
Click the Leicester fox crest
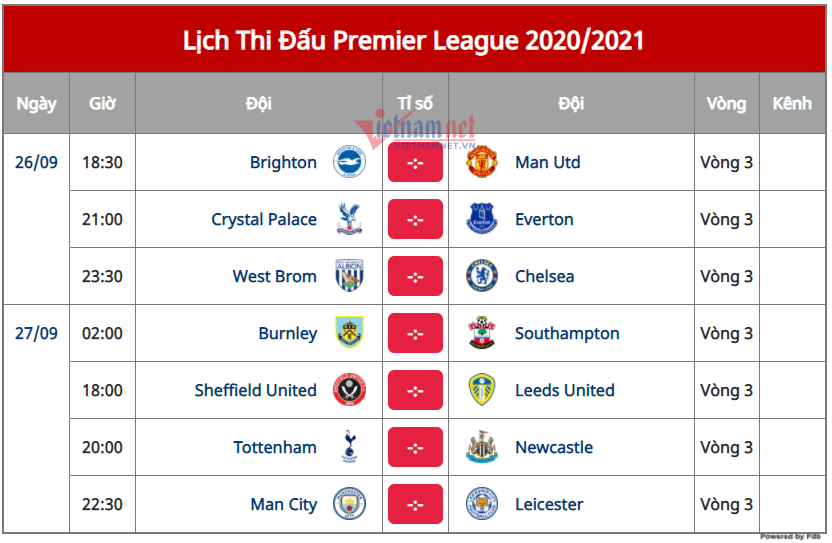(x=482, y=505)
